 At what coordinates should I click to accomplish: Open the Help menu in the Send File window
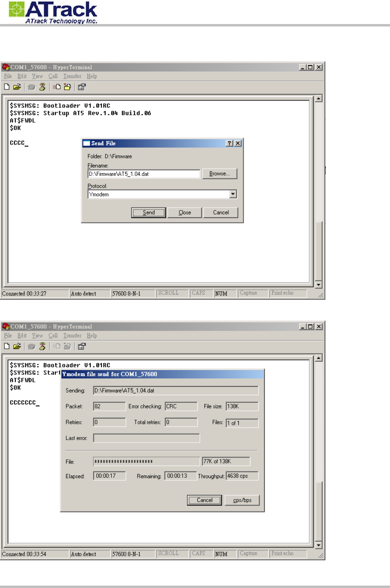[x=92, y=76]
